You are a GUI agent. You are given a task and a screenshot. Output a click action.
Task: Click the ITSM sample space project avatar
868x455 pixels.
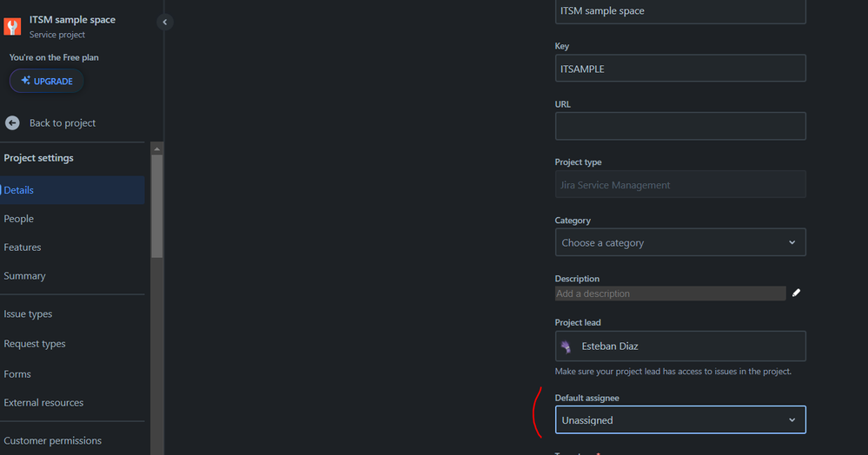pyautogui.click(x=12, y=26)
